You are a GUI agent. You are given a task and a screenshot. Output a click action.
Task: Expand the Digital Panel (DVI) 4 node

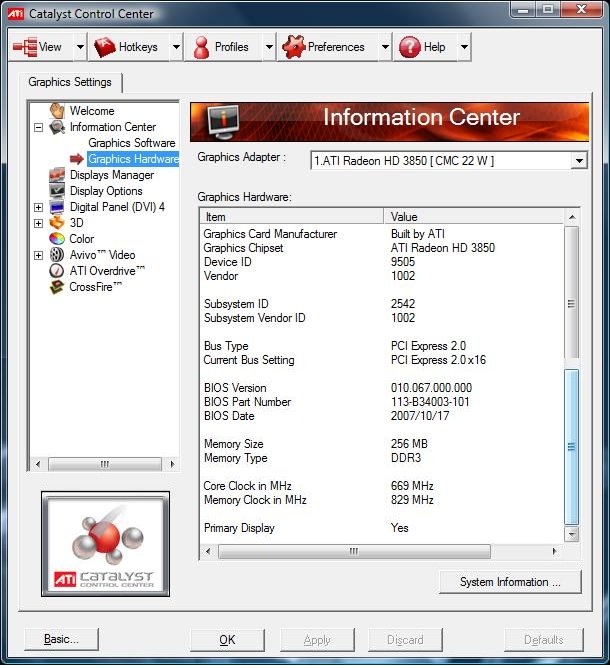click(38, 207)
